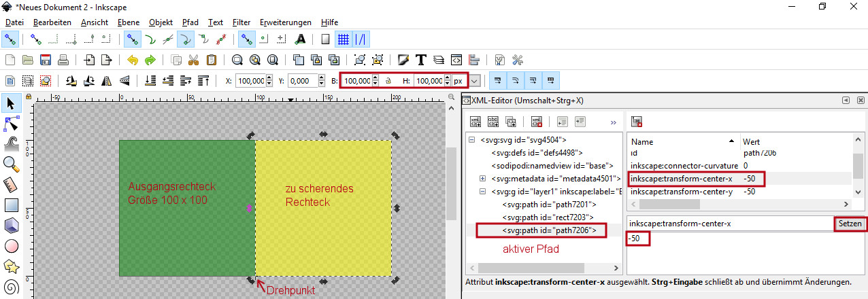The width and height of the screenshot is (868, 299).
Task: Select the tweak tool with wave icon
Action: coord(11,143)
